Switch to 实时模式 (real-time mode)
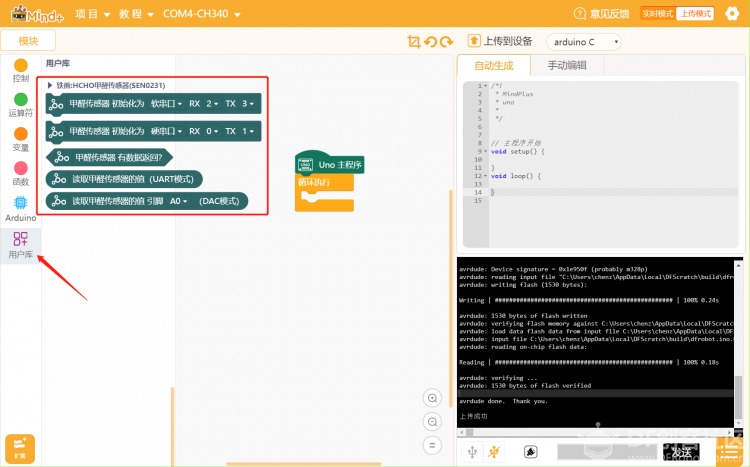This screenshot has width=750, height=467. tap(658, 13)
